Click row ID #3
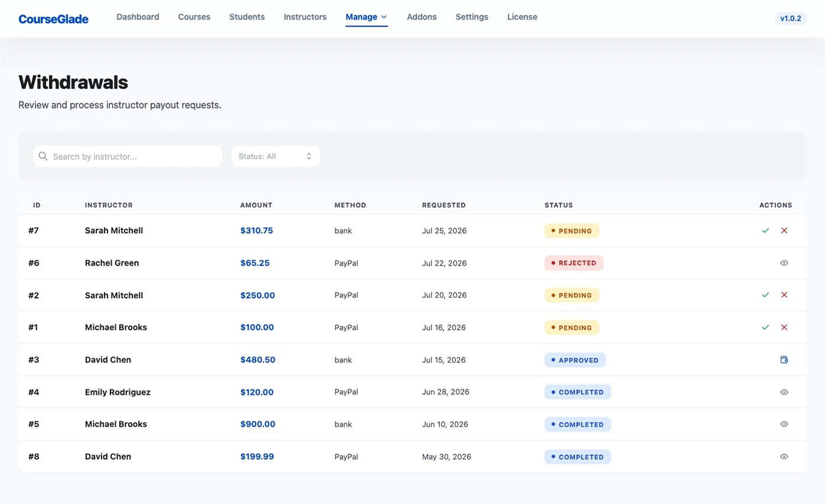Image resolution: width=825 pixels, height=504 pixels. 34,360
